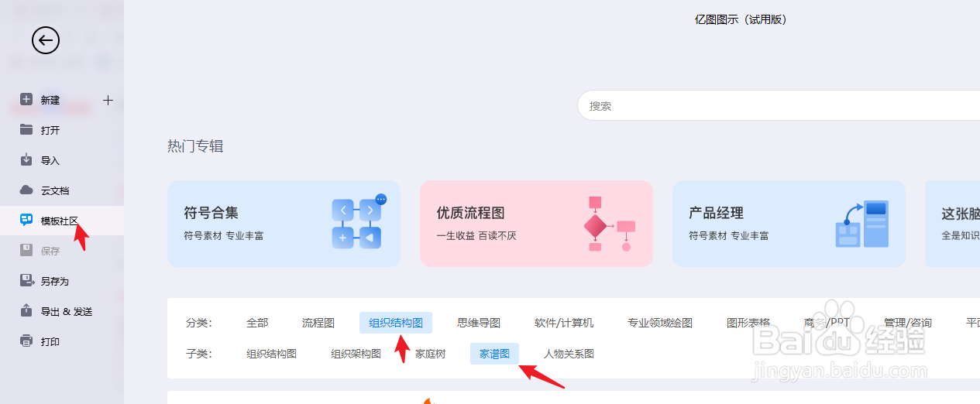Click the Import icon beside 导入
Screen dimensions: 980x404
(26, 159)
